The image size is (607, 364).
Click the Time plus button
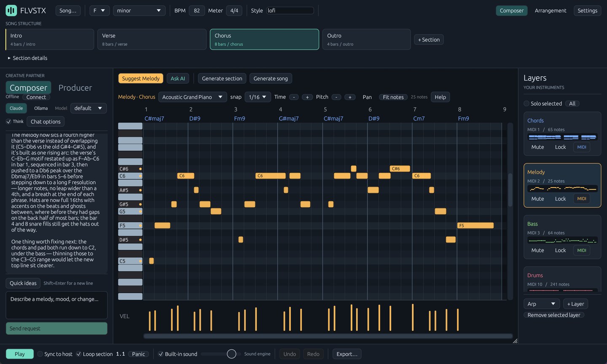pos(307,97)
